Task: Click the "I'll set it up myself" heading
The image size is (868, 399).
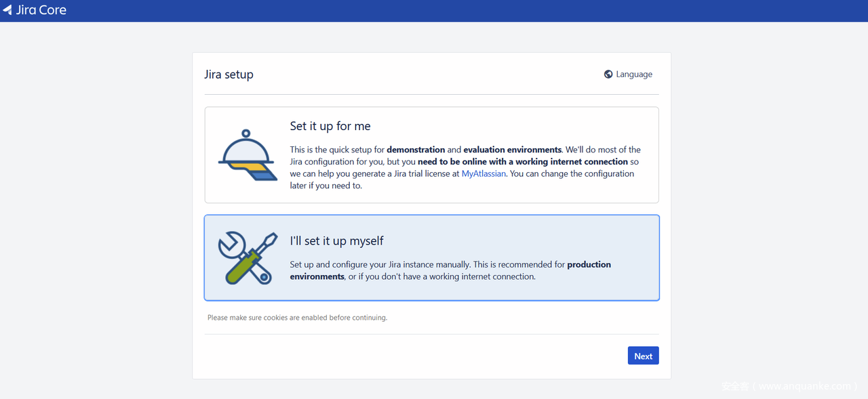Action: click(x=336, y=241)
